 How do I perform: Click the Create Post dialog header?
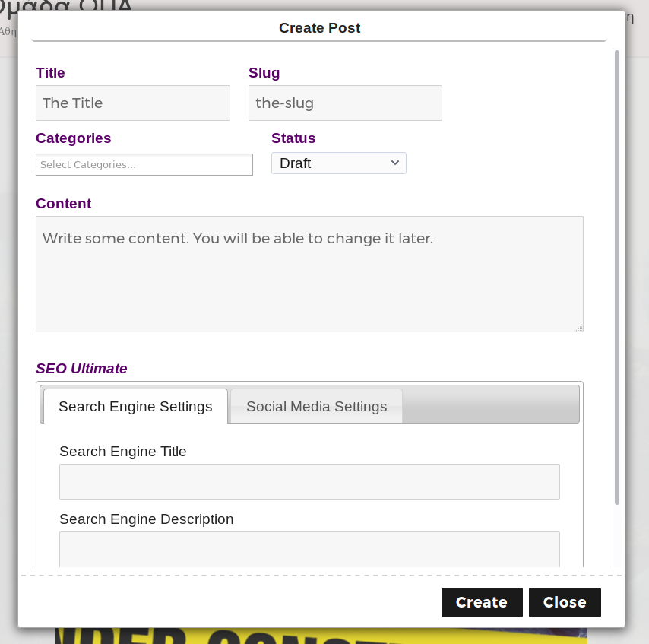(319, 28)
